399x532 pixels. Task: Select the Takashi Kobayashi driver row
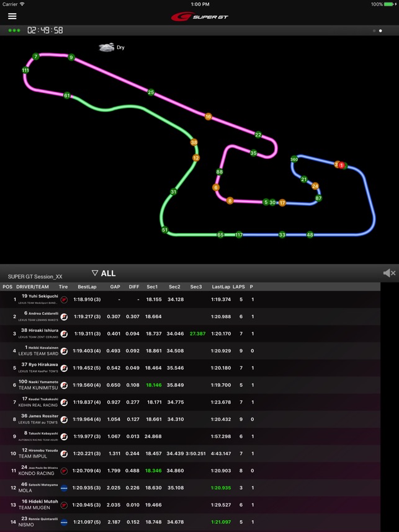(x=190, y=437)
